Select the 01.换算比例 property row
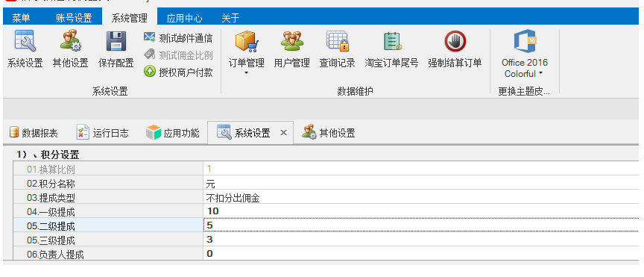This screenshot has width=644, height=277. click(x=326, y=169)
